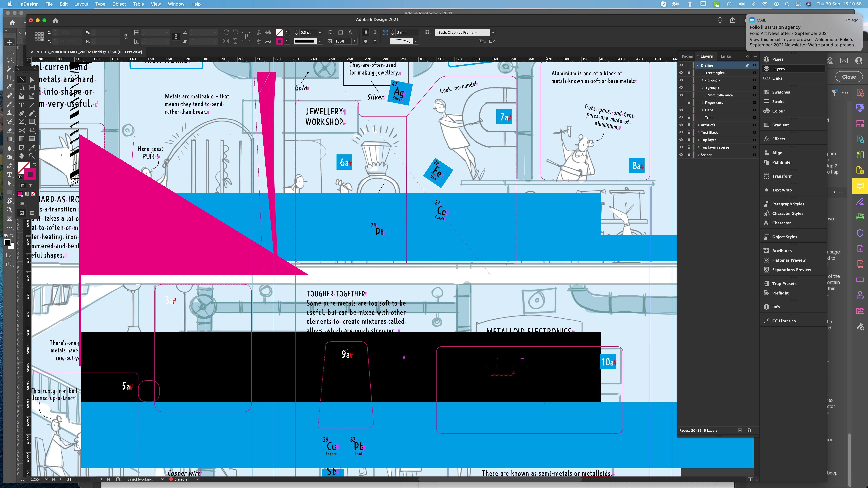This screenshot has width=868, height=488.
Task: Unlock the Text Black layer
Action: (689, 132)
